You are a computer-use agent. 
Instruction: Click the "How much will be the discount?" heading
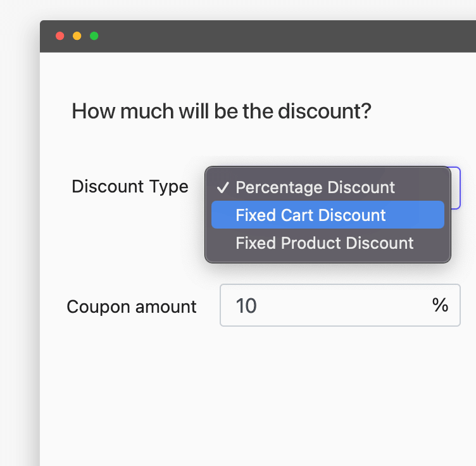[221, 111]
